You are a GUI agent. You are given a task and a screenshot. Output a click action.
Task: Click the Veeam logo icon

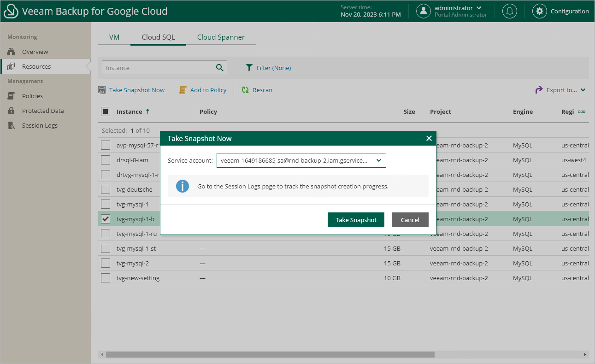click(x=11, y=11)
